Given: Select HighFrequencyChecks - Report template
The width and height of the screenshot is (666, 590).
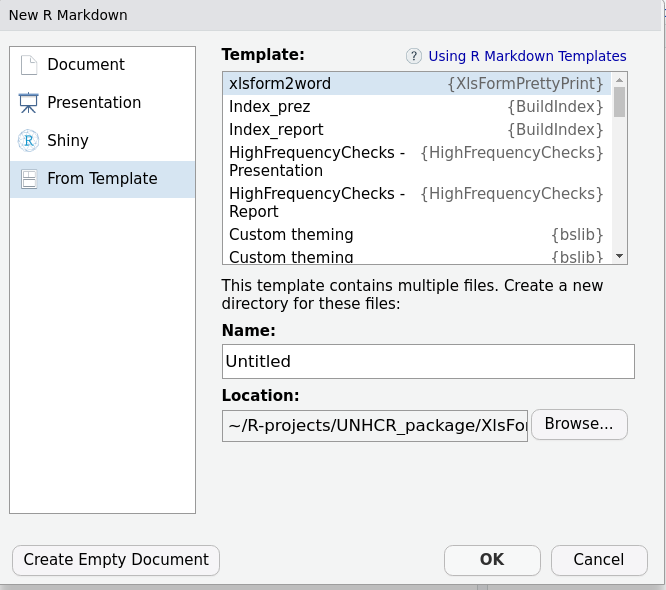Looking at the screenshot, I should point(417,202).
